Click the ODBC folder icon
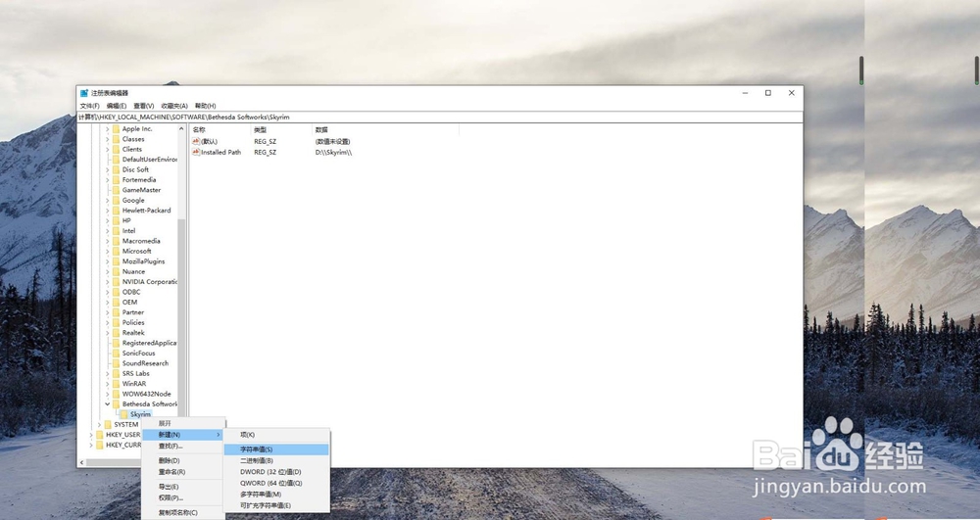The image size is (980, 520). tap(117, 292)
